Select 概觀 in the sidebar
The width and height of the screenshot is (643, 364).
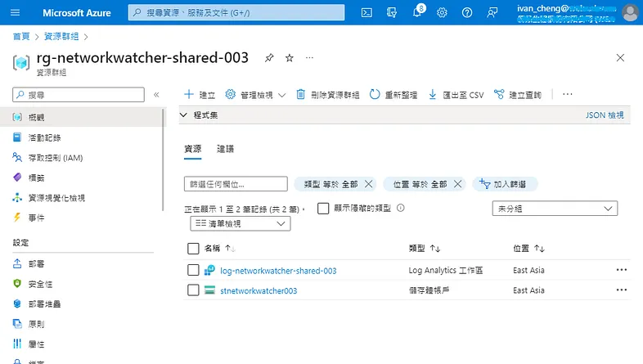pos(82,117)
